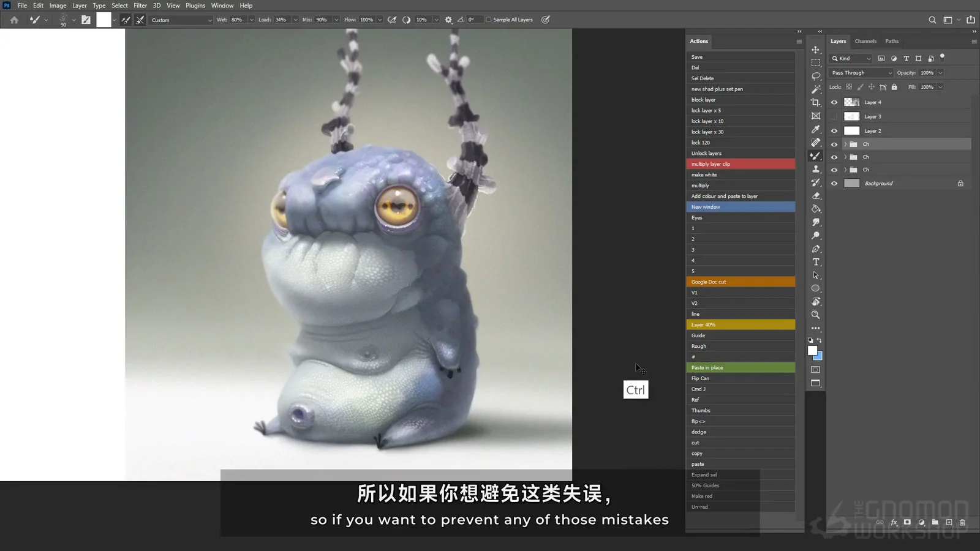Select the Crop tool
Screen dimensions: 980x551
tap(815, 103)
